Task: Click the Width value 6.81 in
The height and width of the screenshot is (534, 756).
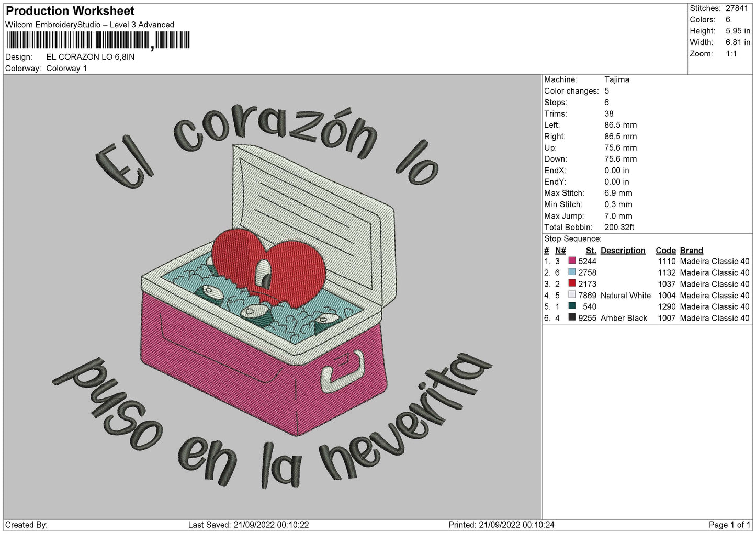Action: pyautogui.click(x=738, y=42)
